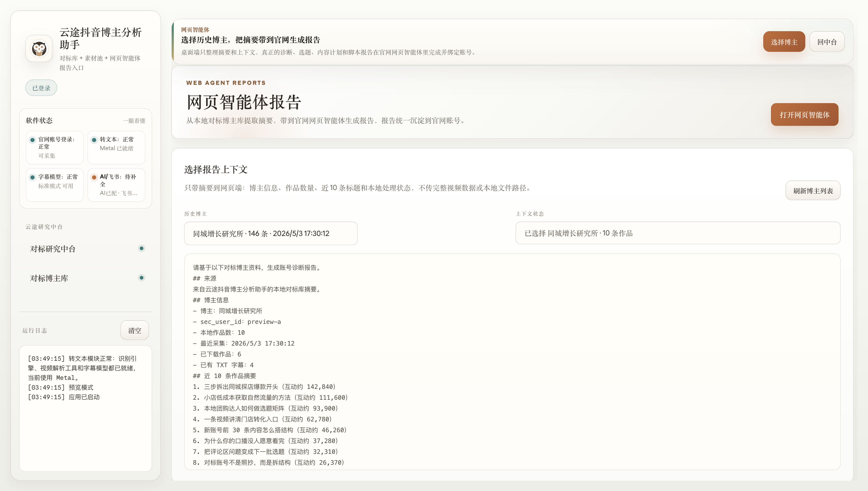Click inside the report context text area
This screenshot has width=868, height=491.
[x=512, y=362]
